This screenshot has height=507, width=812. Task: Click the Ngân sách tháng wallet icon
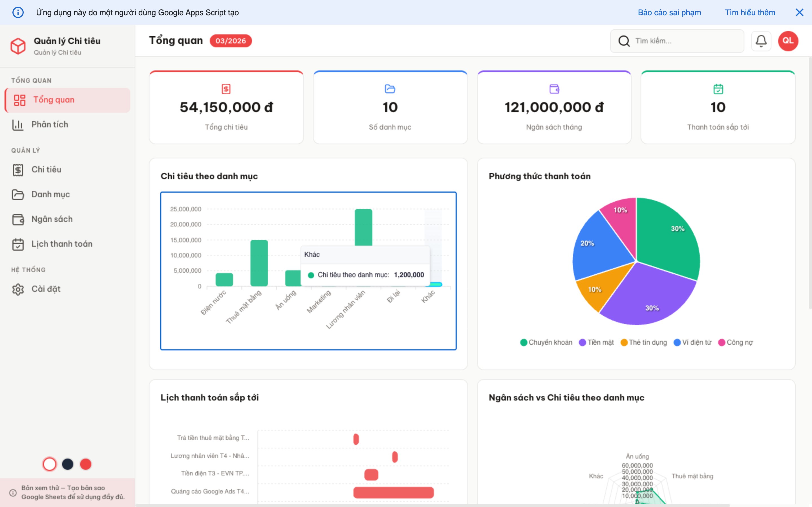coord(554,89)
